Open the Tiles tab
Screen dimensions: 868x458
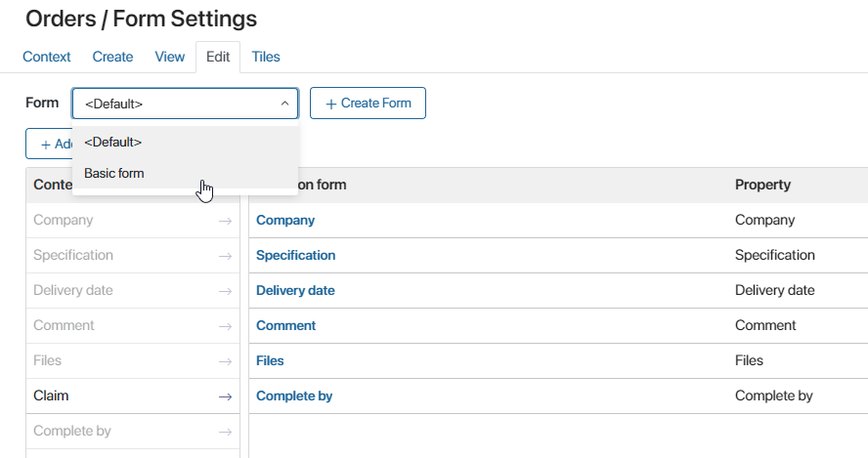click(x=266, y=57)
